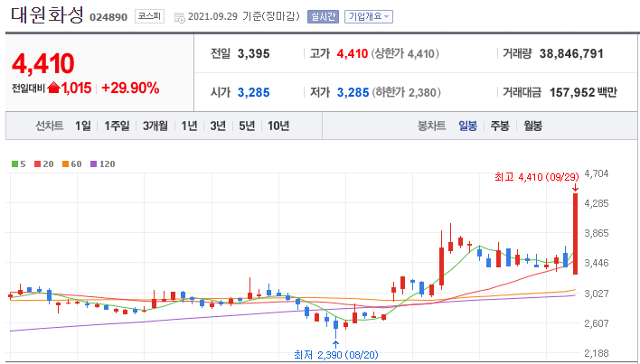This screenshot has height=364, width=640.
Task: Click the green 5-day moving average swatch
Action: (x=14, y=164)
